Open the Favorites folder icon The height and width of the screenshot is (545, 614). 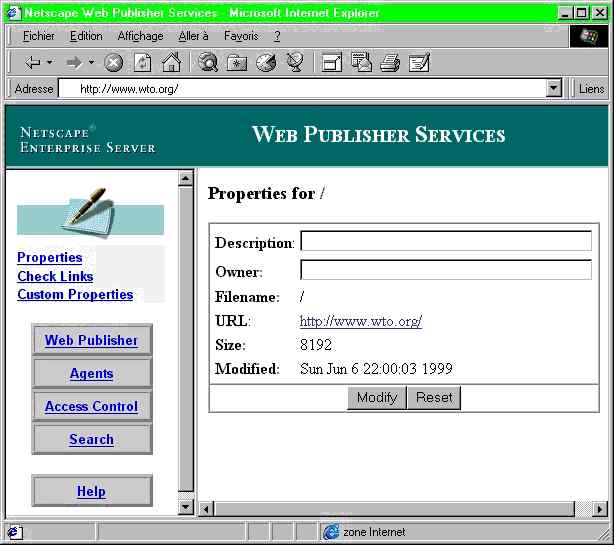coord(237,63)
